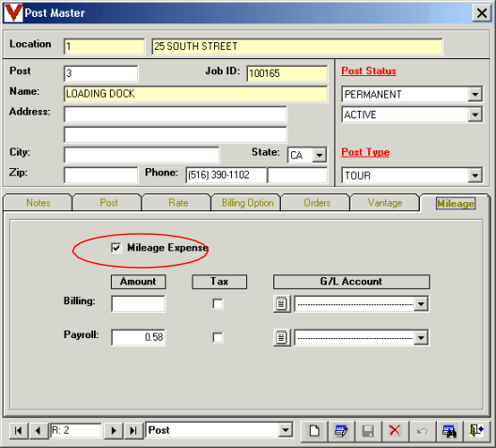
Task: Go to first record navigation arrow
Action: (19, 430)
